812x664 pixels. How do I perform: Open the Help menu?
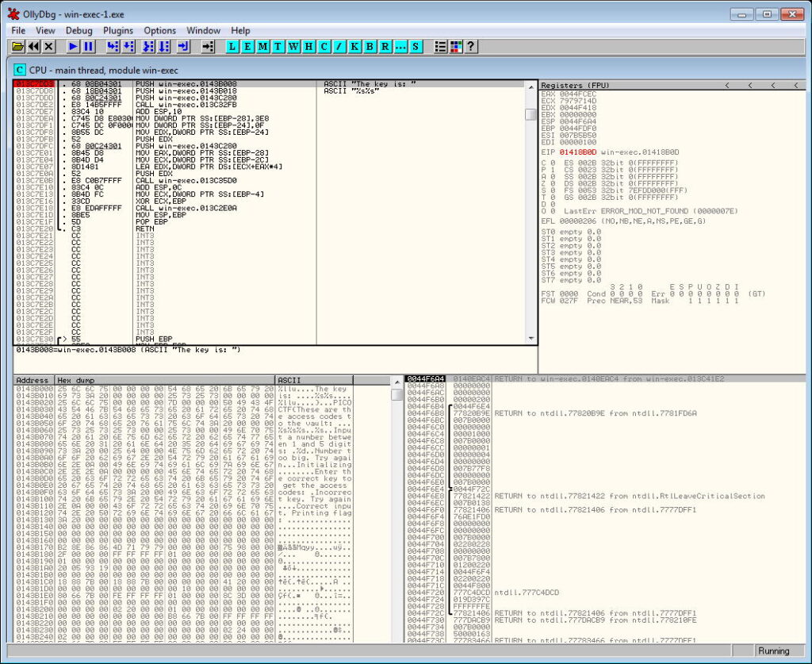click(240, 31)
